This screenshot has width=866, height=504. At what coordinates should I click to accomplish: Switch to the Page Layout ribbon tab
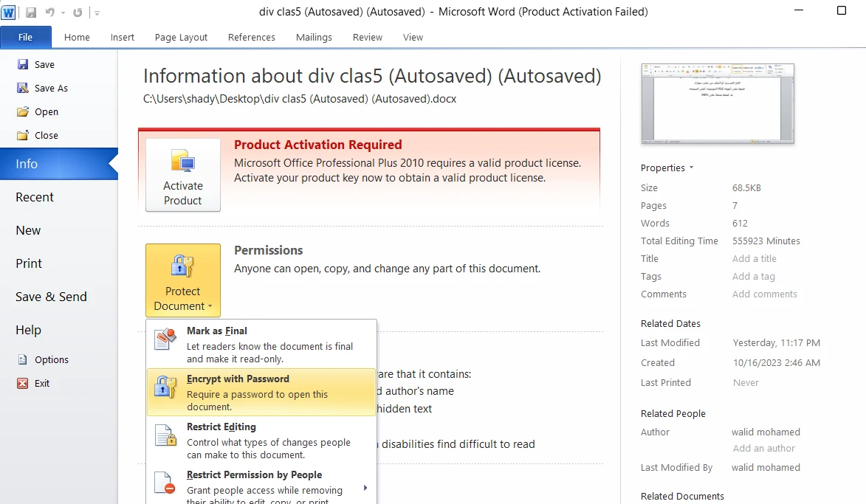[181, 38]
